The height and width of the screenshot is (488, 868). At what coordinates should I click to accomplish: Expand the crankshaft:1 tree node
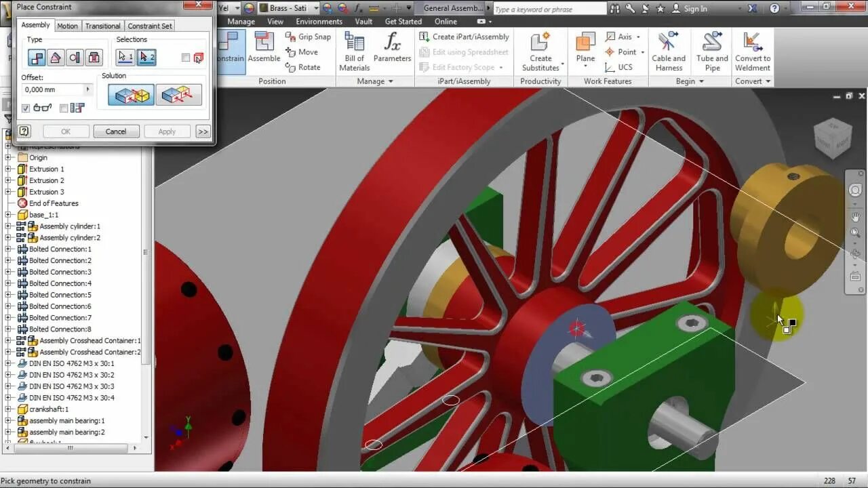(x=8, y=409)
